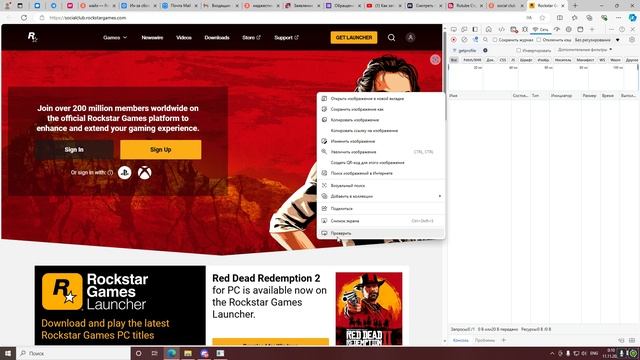Click the Rockstar logo in the site header

click(x=32, y=37)
